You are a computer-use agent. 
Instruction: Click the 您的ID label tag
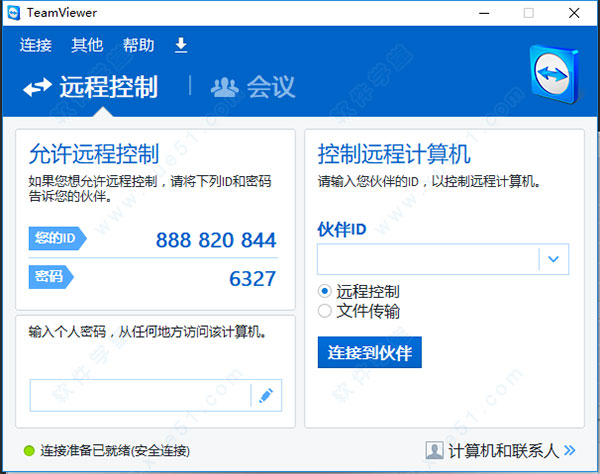[57, 238]
